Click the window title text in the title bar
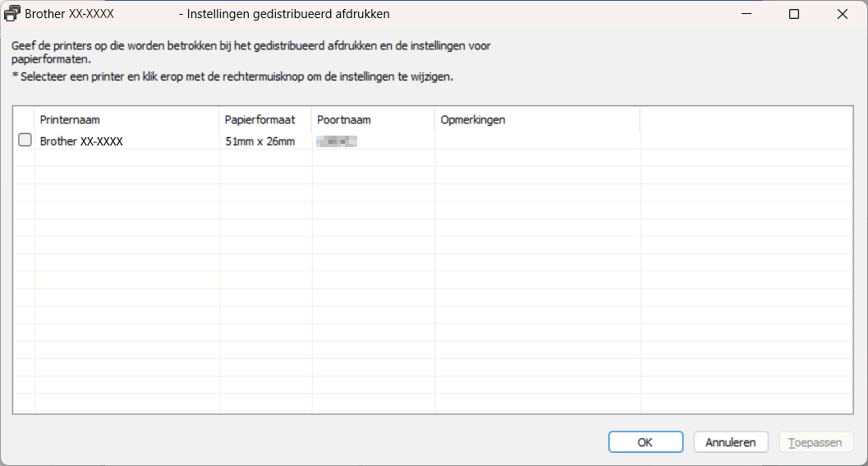The image size is (868, 466). point(284,14)
